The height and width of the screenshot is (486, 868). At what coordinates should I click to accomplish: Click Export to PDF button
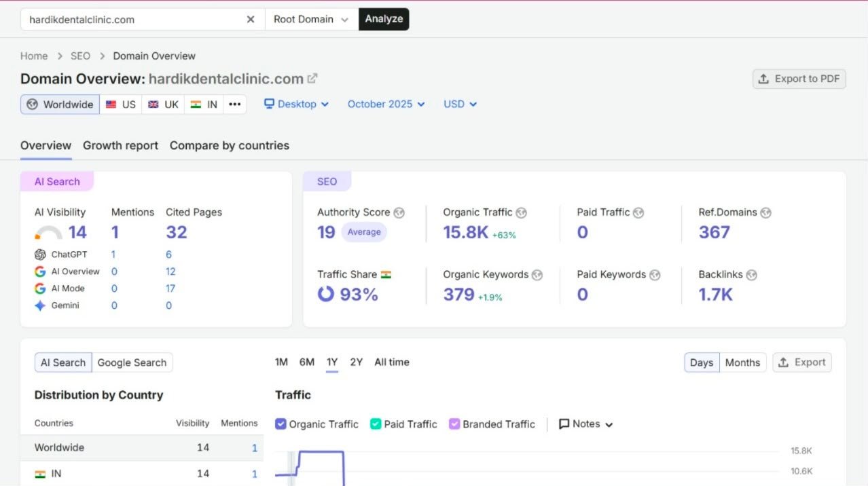[x=799, y=79]
